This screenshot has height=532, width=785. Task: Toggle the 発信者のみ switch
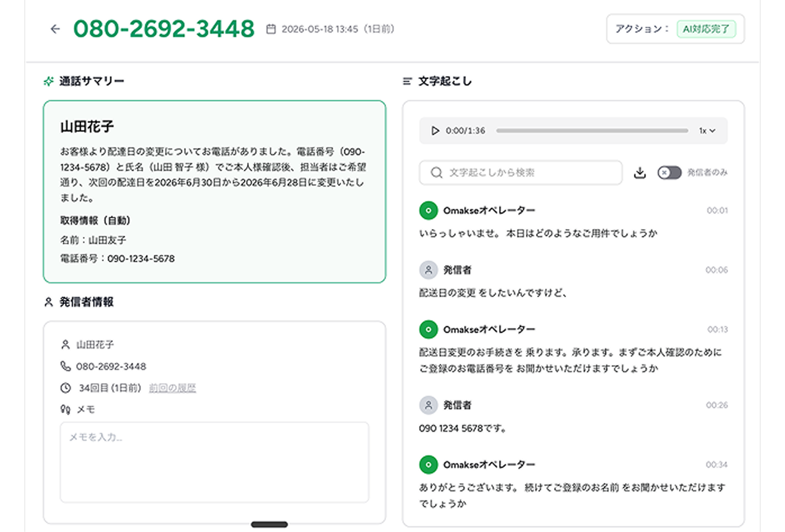669,173
